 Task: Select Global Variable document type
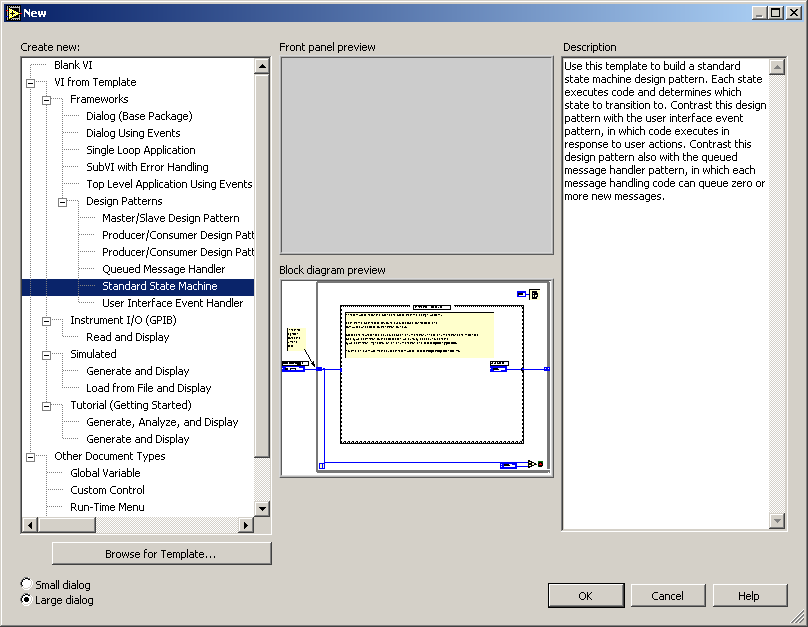105,473
